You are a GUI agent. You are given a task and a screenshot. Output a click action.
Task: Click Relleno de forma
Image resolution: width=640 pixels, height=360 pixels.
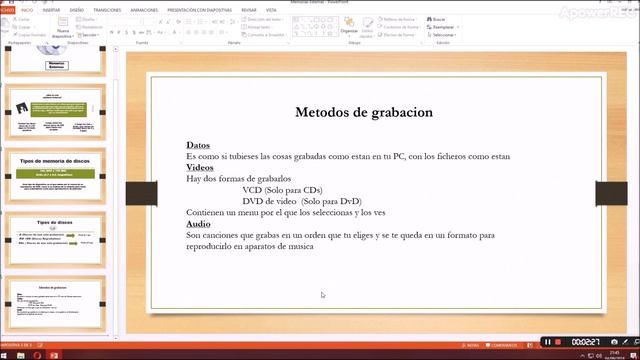396,19
